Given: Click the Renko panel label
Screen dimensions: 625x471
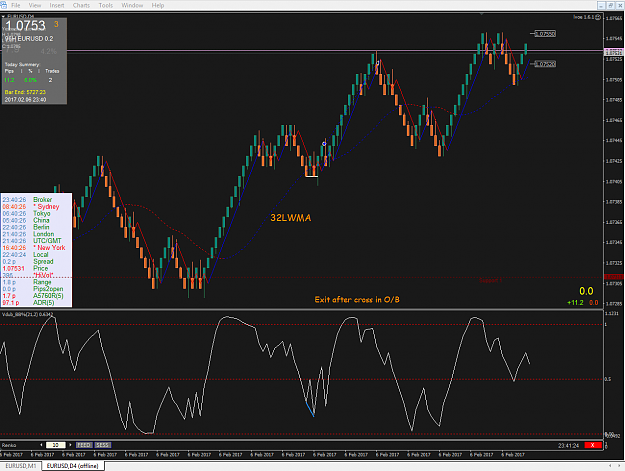Looking at the screenshot, I should (x=9, y=445).
